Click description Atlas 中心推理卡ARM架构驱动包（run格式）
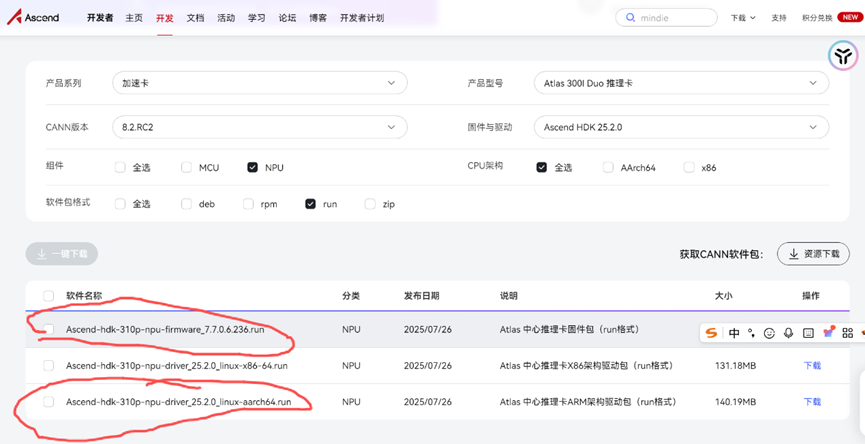 pyautogui.click(x=590, y=402)
